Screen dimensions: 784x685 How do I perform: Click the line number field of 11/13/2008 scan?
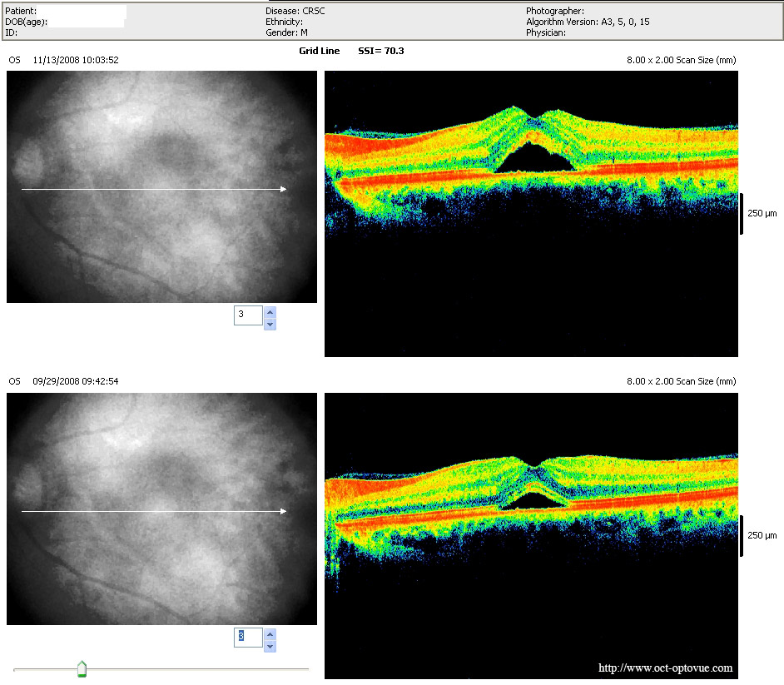pyautogui.click(x=248, y=315)
